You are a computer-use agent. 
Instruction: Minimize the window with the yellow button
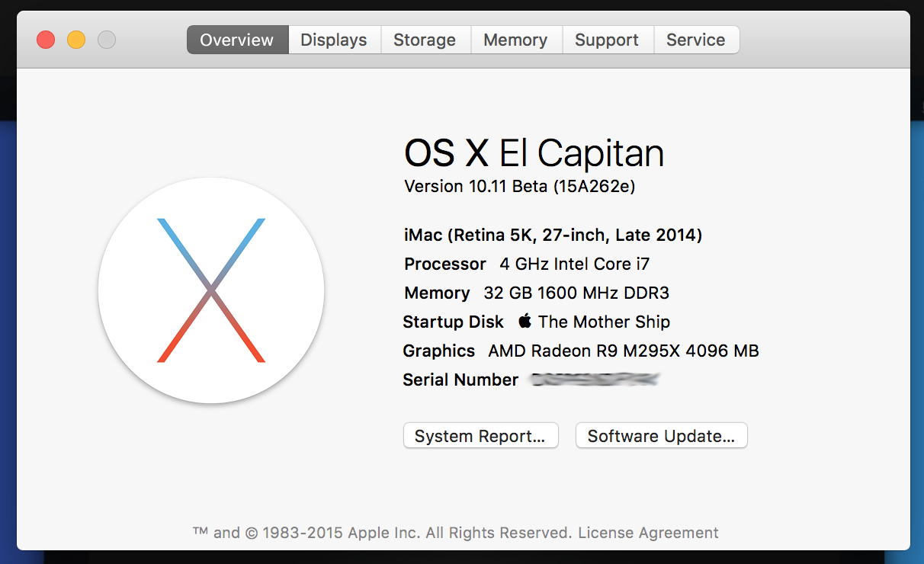76,40
